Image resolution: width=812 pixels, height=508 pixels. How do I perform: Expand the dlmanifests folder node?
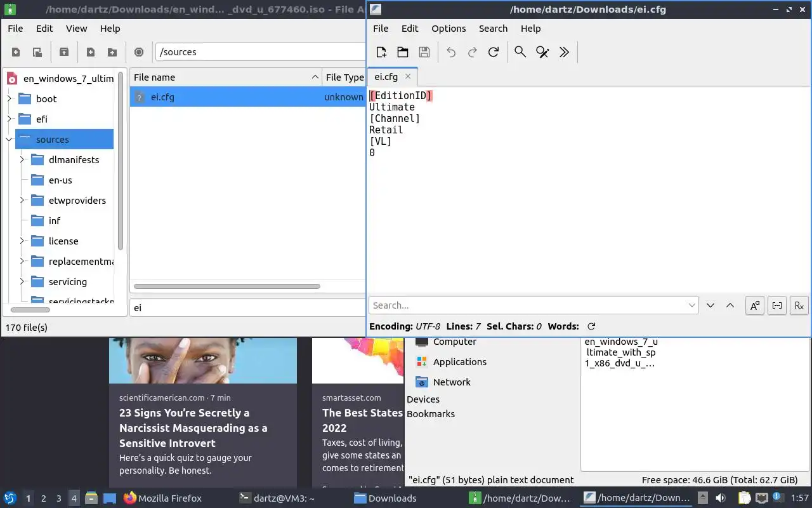click(x=22, y=160)
